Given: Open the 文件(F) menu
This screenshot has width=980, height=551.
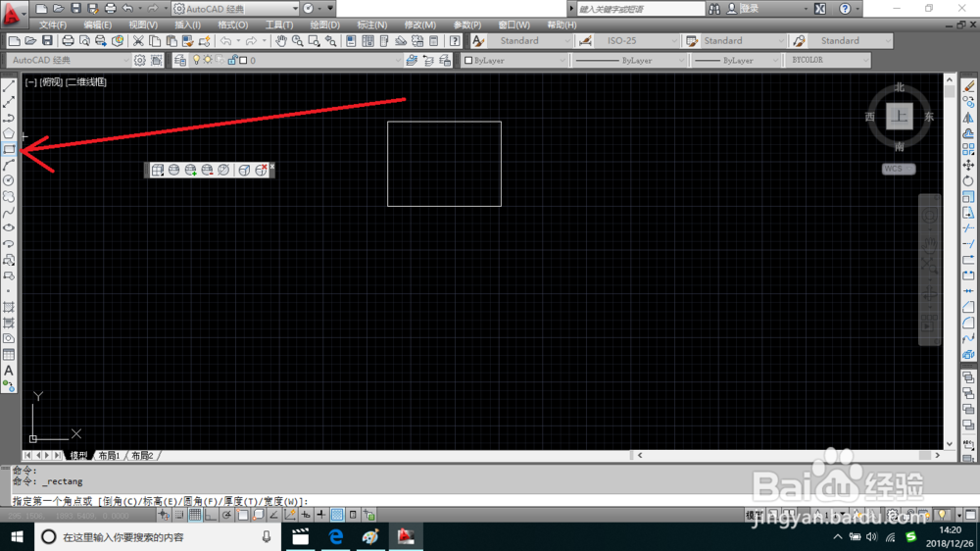Looking at the screenshot, I should pyautogui.click(x=53, y=25).
